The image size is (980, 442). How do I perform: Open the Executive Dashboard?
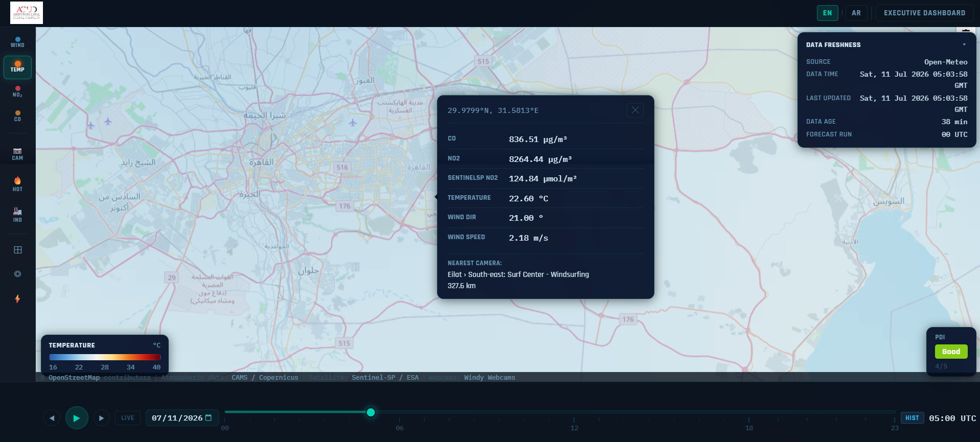point(924,13)
